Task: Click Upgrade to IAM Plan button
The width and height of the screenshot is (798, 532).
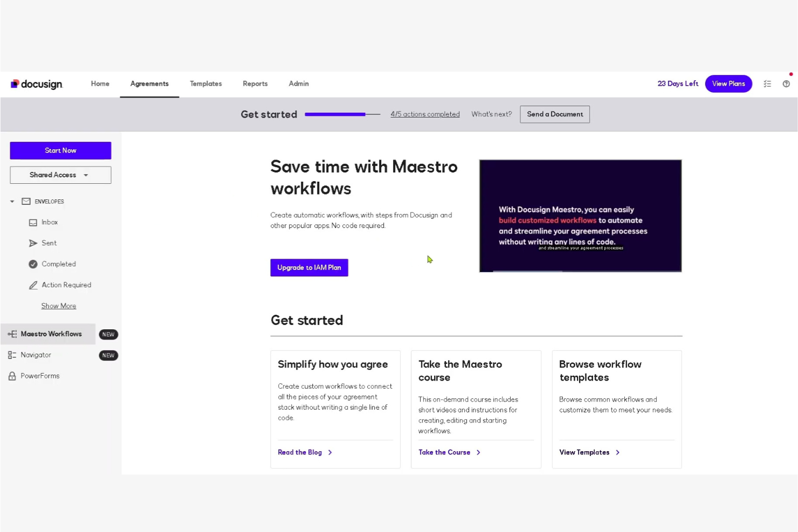Action: pos(309,268)
